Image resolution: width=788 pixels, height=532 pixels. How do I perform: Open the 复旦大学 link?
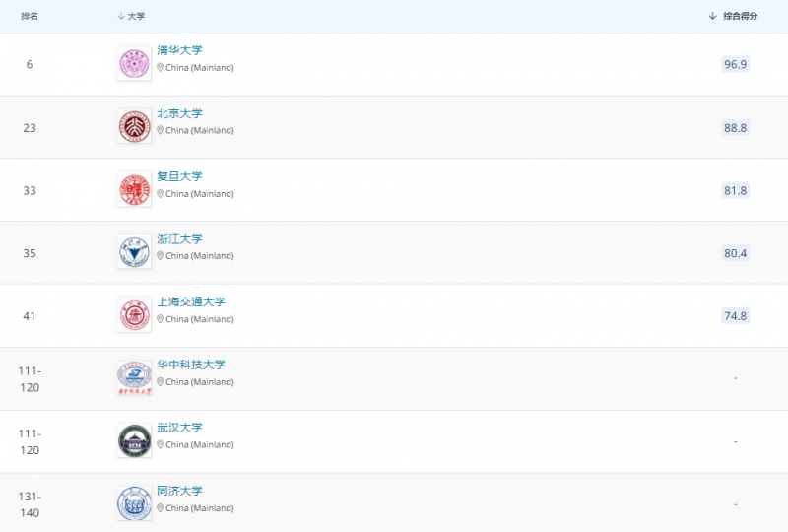coord(179,176)
